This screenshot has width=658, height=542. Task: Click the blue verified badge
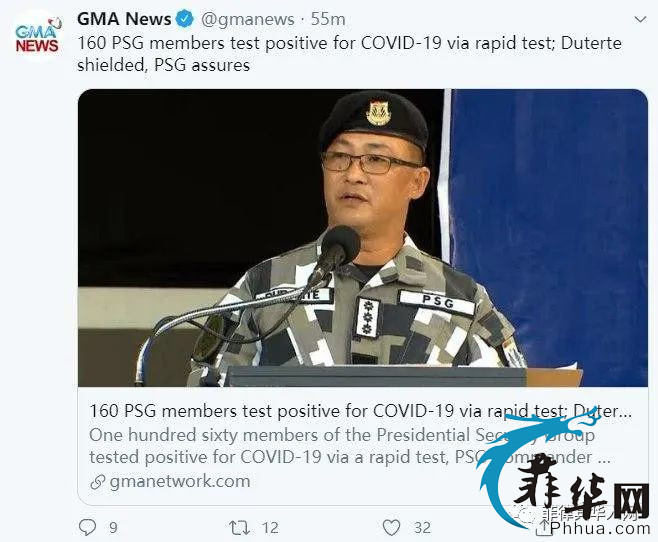pos(185,19)
